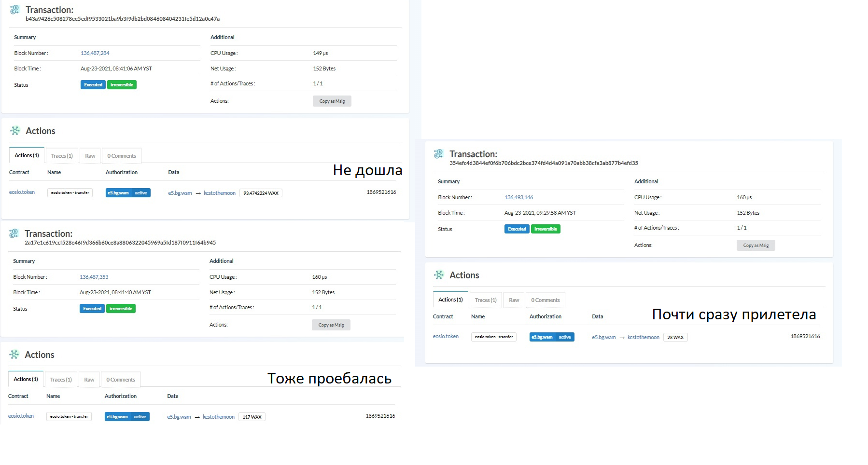Click CPU usage value 149 µs
The image size is (868, 465).
321,53
